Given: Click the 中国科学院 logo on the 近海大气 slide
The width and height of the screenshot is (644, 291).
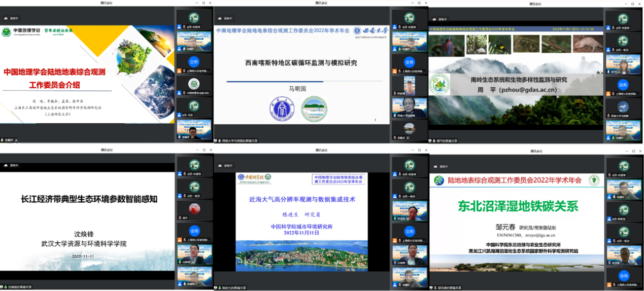Looking at the screenshot, I should [x=254, y=178].
